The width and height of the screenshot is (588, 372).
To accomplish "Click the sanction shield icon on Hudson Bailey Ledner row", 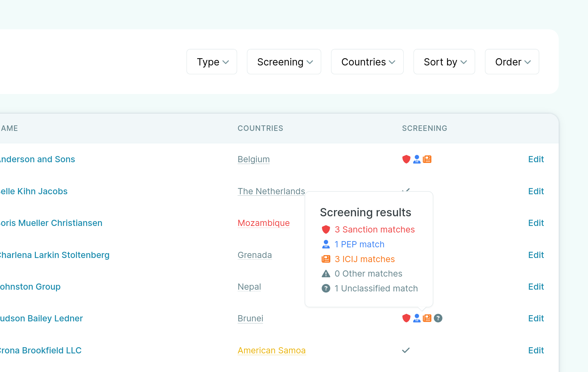I will (406, 318).
